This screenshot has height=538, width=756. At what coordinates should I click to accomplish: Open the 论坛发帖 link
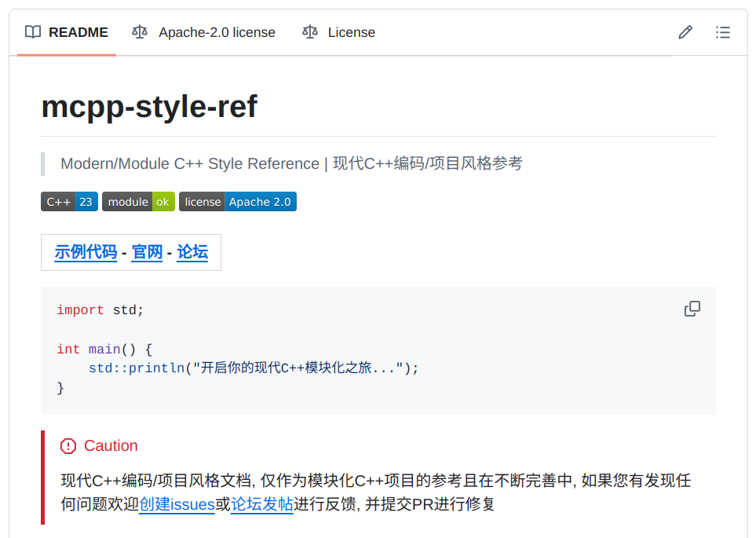[x=261, y=504]
